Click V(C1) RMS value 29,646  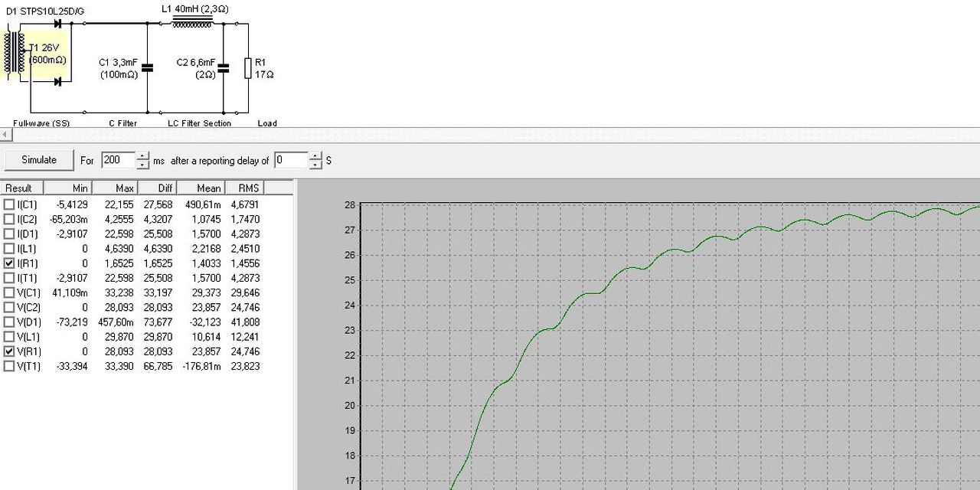245,292
